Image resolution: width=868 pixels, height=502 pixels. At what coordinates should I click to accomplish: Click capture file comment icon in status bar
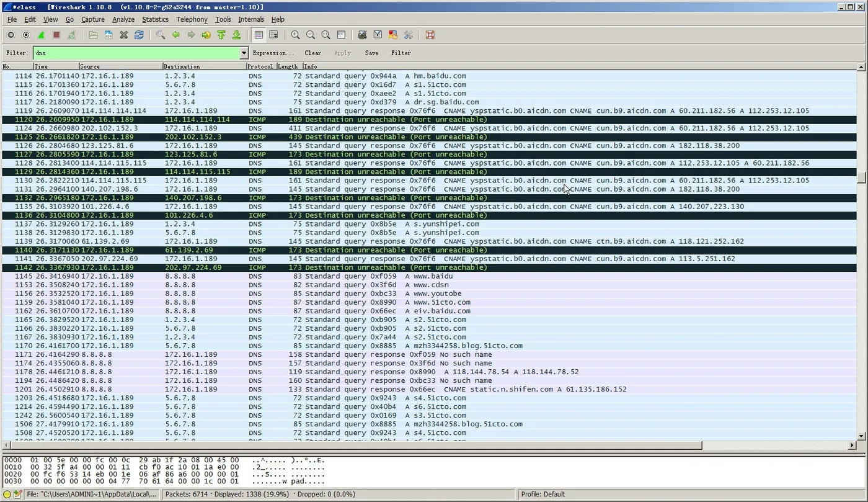tap(18, 495)
